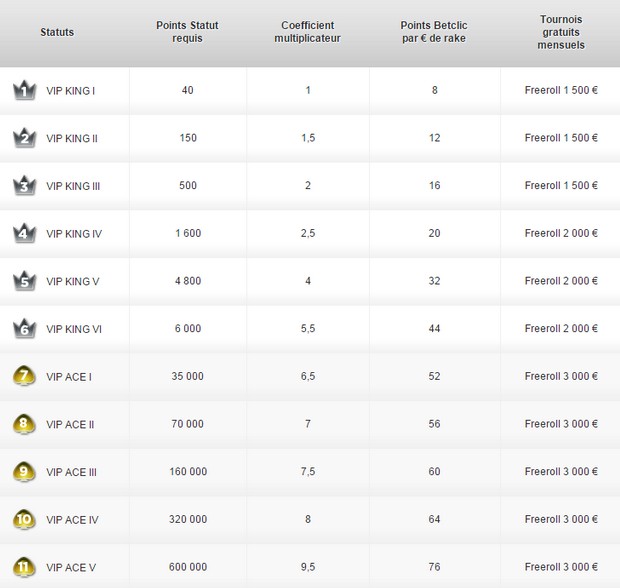Click the VIP ACE V status label
This screenshot has height=588, width=620.
point(71,567)
